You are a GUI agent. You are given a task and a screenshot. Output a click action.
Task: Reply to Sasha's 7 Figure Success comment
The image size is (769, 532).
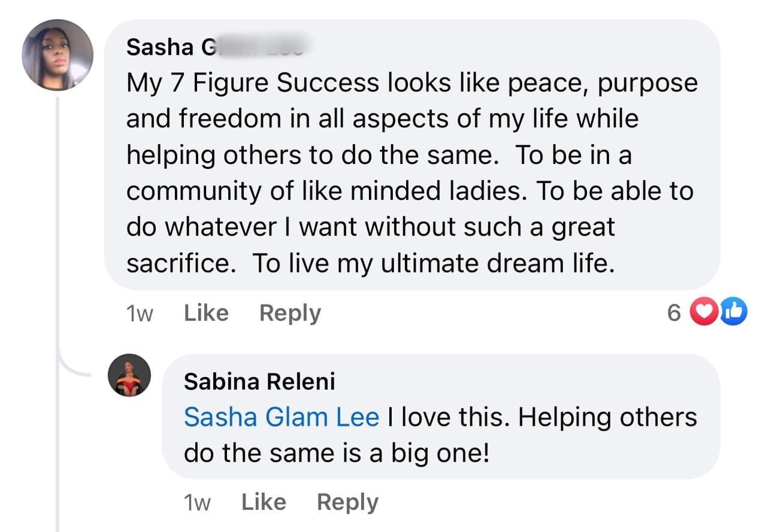[x=290, y=313]
